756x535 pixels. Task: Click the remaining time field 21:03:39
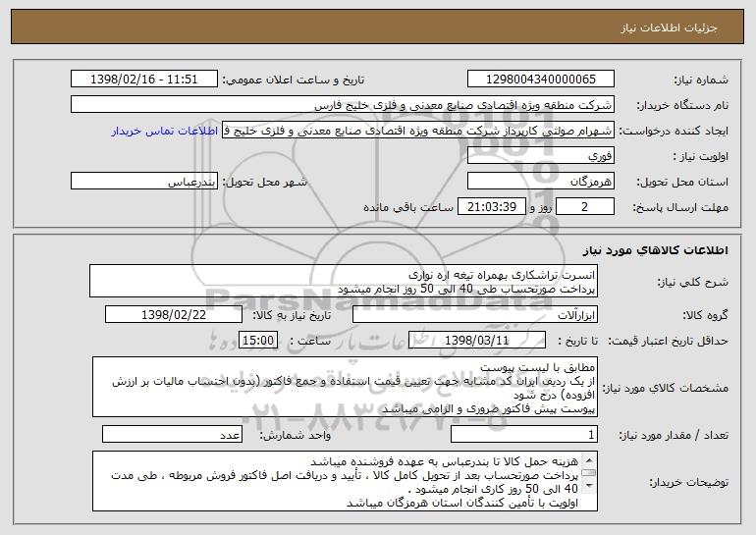click(x=491, y=207)
